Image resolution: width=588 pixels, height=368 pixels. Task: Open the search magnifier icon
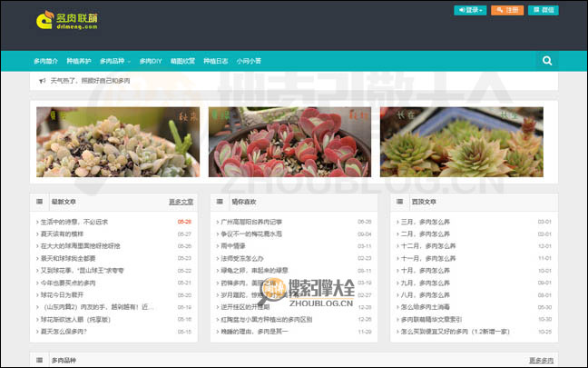pos(547,61)
